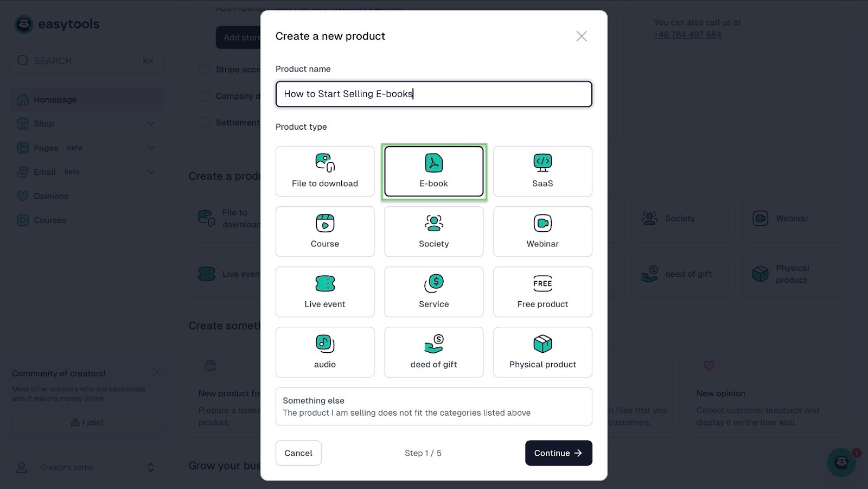Click the Settlement checklist radio

[x=205, y=123]
